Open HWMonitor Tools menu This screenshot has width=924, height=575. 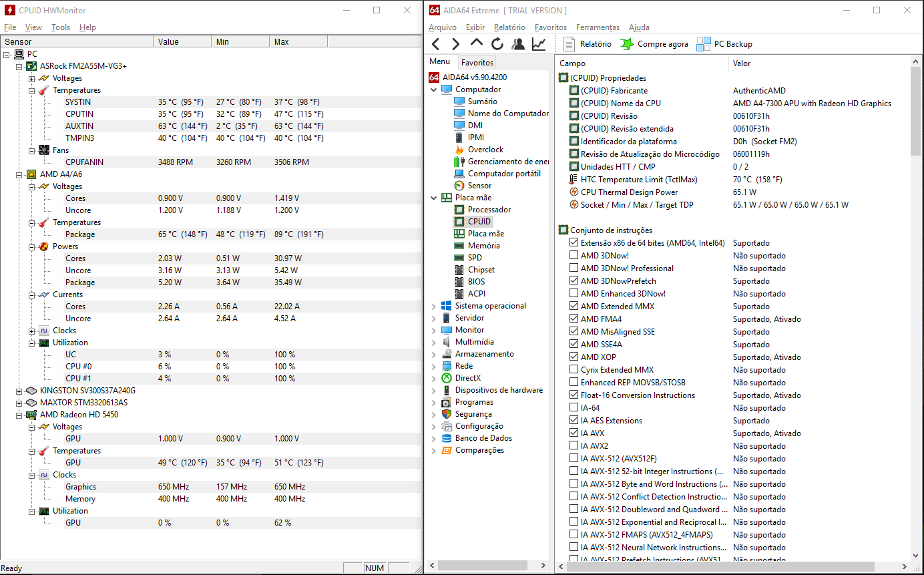pyautogui.click(x=61, y=27)
